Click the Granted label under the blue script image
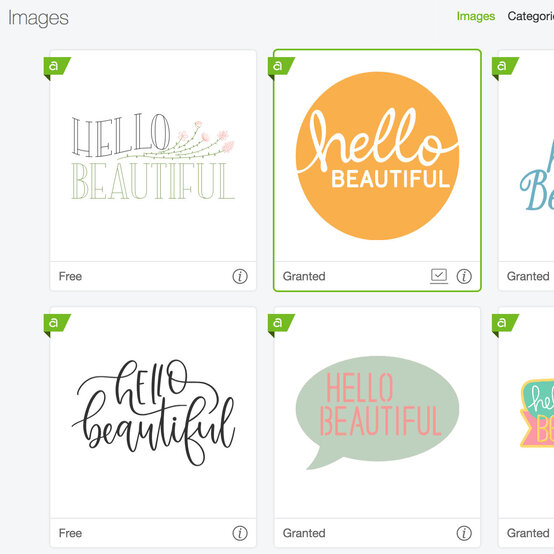This screenshot has width=554, height=554. pyautogui.click(x=528, y=276)
